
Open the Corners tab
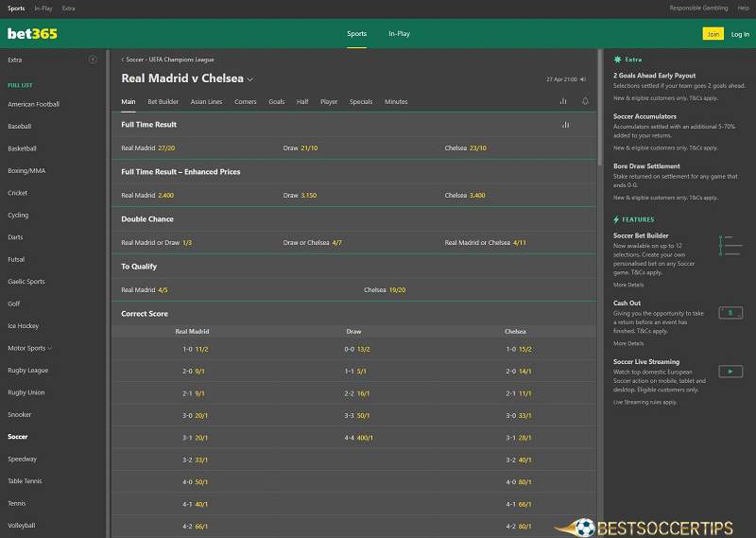click(x=246, y=102)
